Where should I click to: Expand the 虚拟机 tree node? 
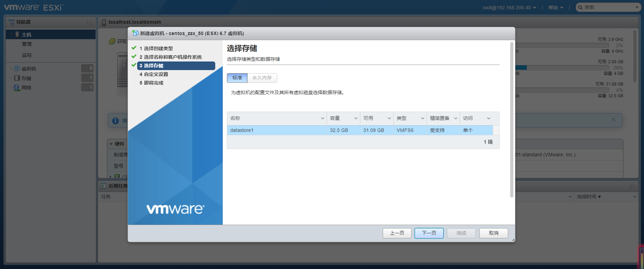pyautogui.click(x=11, y=69)
